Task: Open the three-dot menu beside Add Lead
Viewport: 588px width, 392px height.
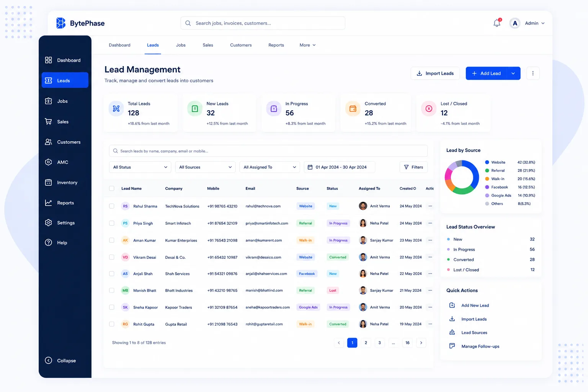Action: 533,73
